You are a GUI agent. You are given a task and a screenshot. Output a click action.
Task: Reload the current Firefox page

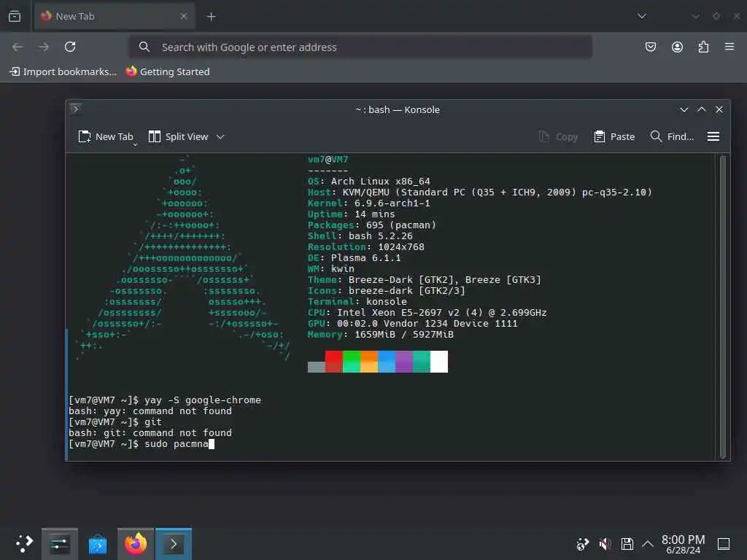coord(70,47)
